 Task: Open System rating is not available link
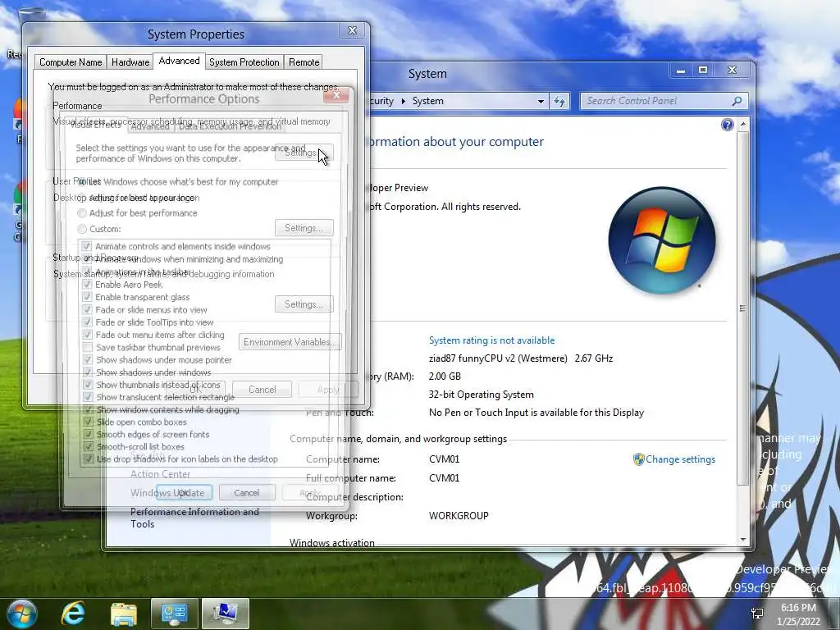point(492,340)
